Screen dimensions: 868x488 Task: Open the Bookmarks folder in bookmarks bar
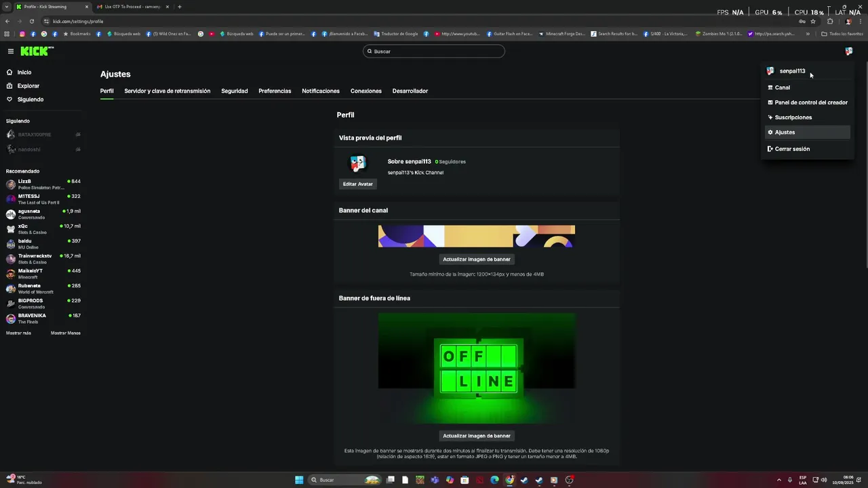pos(77,33)
